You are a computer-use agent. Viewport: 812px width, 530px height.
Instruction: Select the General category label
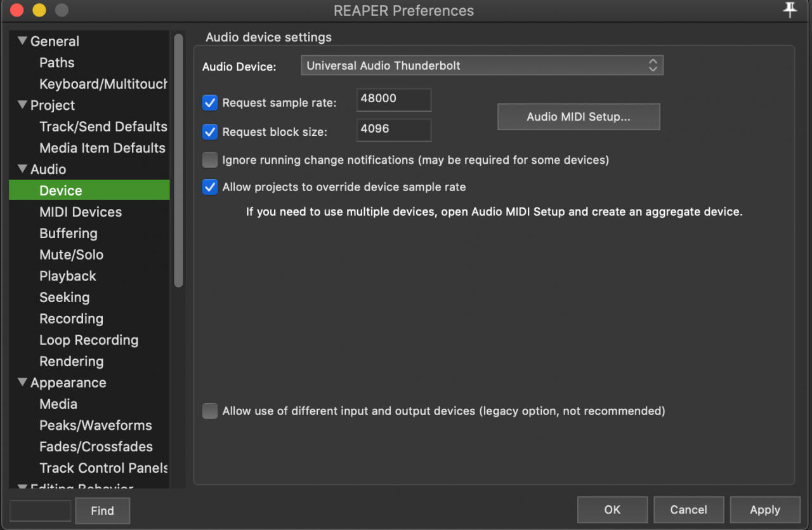pyautogui.click(x=55, y=41)
